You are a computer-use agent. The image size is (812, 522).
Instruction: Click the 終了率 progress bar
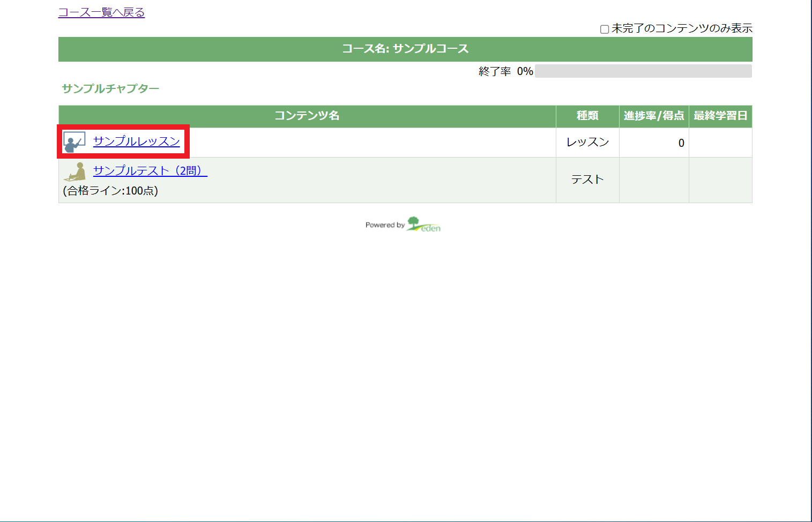[643, 71]
